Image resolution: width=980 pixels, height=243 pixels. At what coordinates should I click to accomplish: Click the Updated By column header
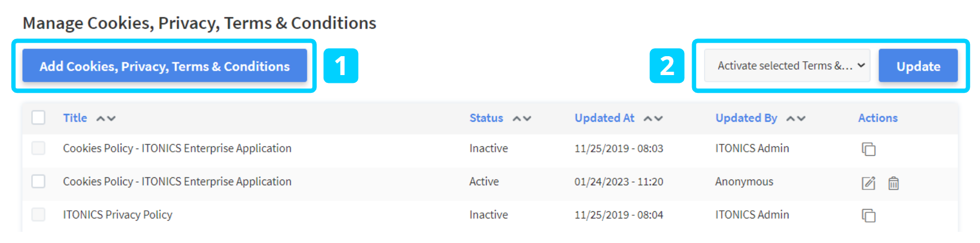746,118
